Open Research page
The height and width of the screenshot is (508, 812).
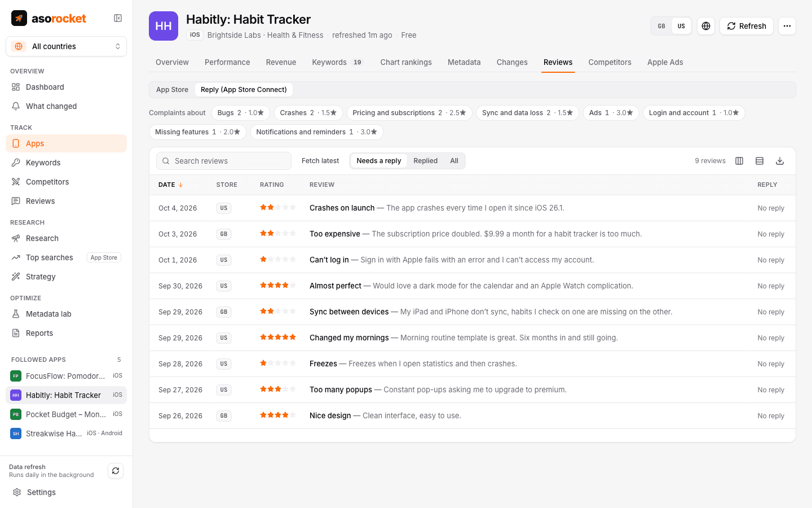(66, 238)
